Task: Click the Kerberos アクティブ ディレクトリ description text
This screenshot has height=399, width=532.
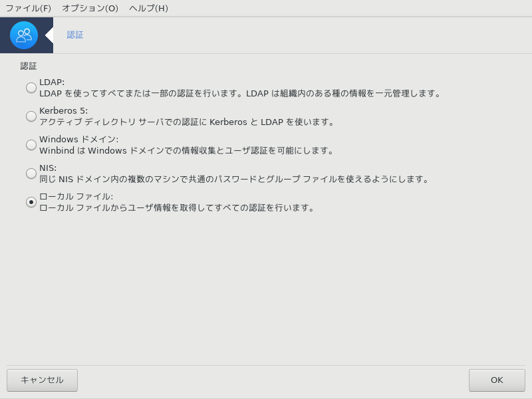Action: pos(187,122)
